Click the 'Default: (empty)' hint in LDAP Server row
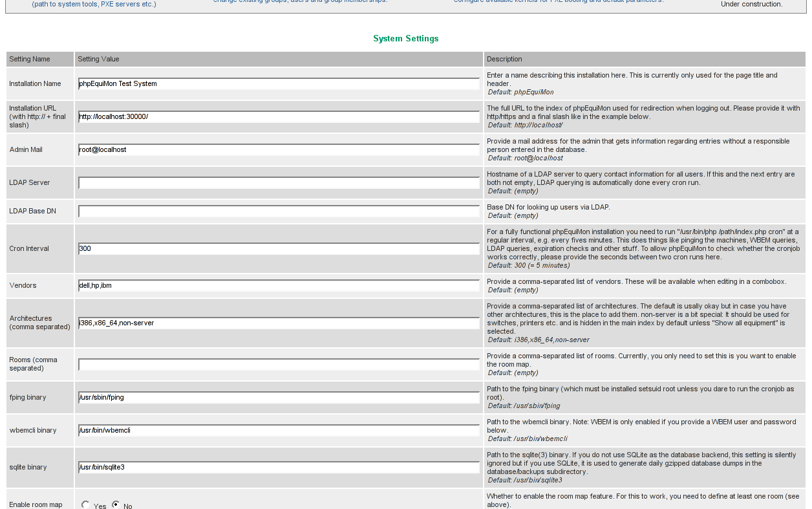Viewport: 812px width, 509px height. point(513,191)
